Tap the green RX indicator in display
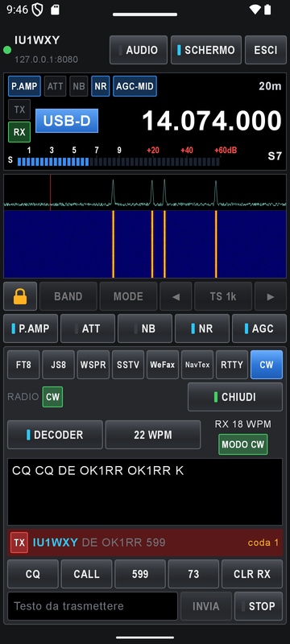The image size is (290, 644). point(19,132)
